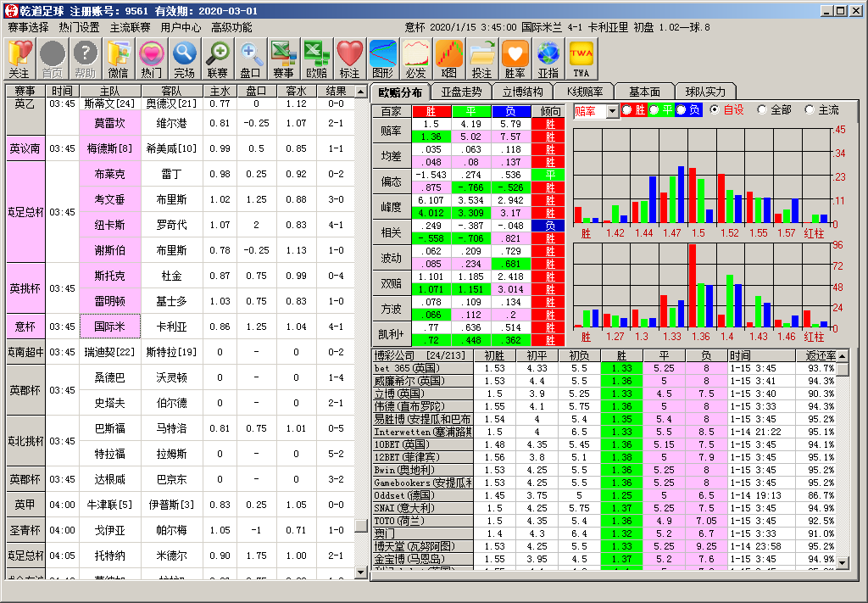868x603 pixels.
Task: Open the 赛事选择 menu
Action: (28, 27)
